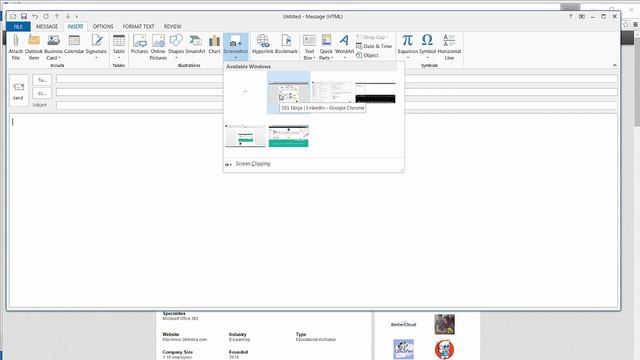Select the thumbnail with teal banner
Image resolution: width=640 pixels, height=360 pixels.
(x=289, y=136)
